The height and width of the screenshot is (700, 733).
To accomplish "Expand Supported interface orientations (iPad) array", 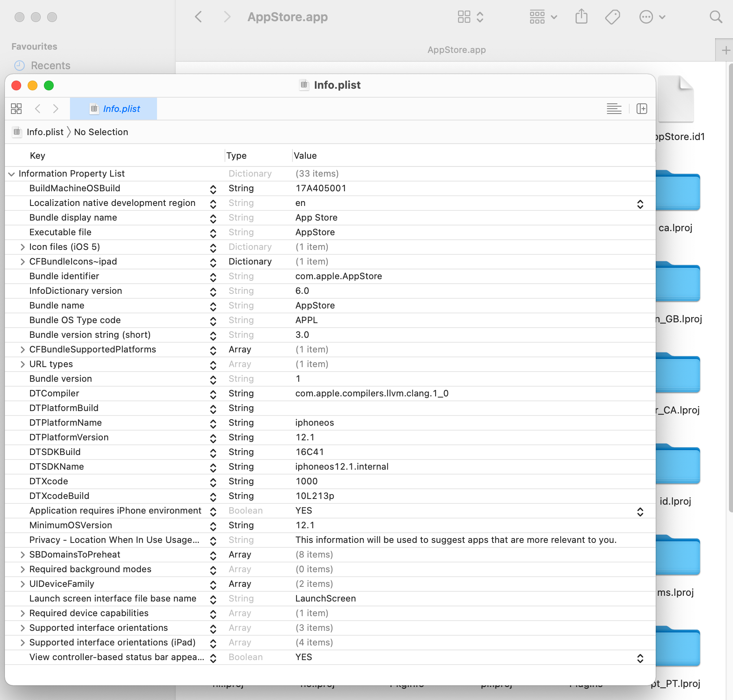I will click(23, 643).
